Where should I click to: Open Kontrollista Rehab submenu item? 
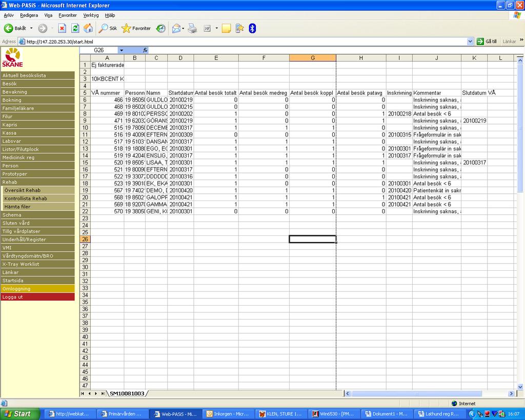(39, 198)
